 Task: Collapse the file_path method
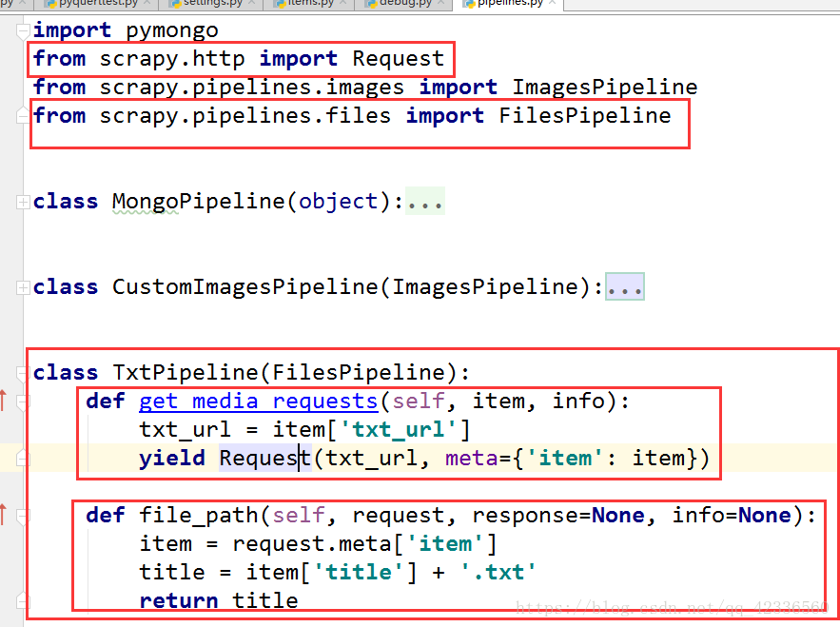23,517
